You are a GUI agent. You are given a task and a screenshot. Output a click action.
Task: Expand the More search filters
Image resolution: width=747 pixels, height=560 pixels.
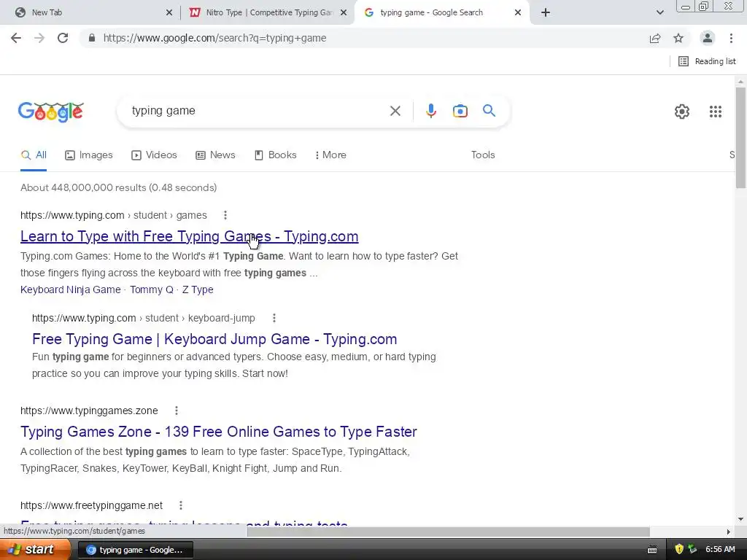330,155
